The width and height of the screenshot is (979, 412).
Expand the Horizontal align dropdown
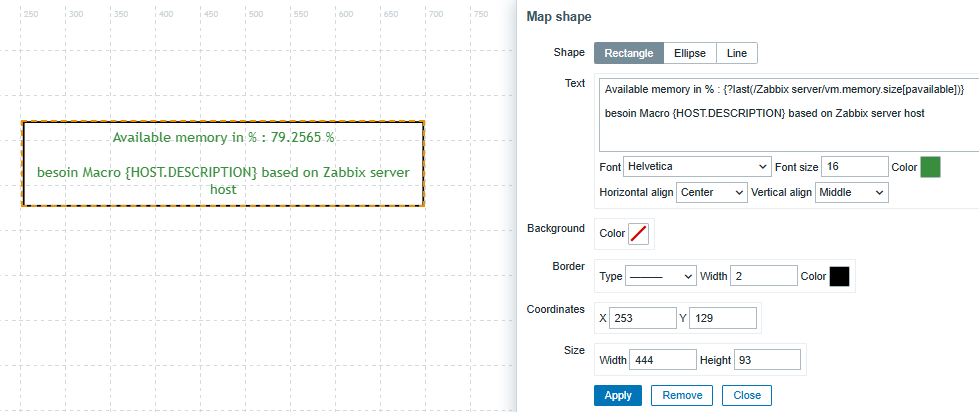[x=712, y=191]
